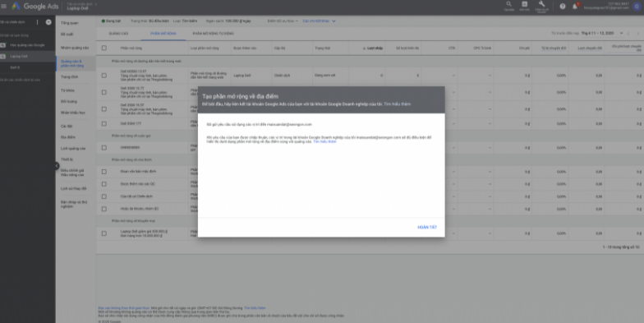
Task: Click campaign icon beside Laptop Dell in the campaigns list
Action: click(x=3, y=56)
